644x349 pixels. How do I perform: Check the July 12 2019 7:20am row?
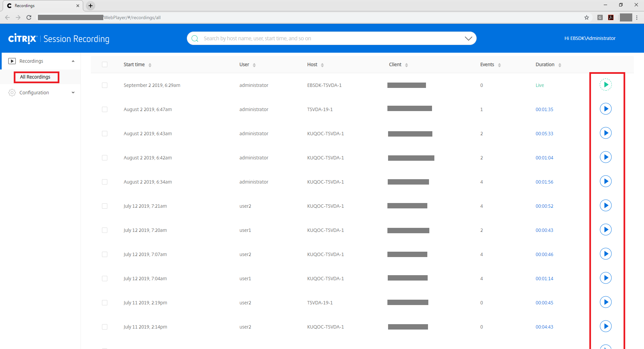coord(105,230)
